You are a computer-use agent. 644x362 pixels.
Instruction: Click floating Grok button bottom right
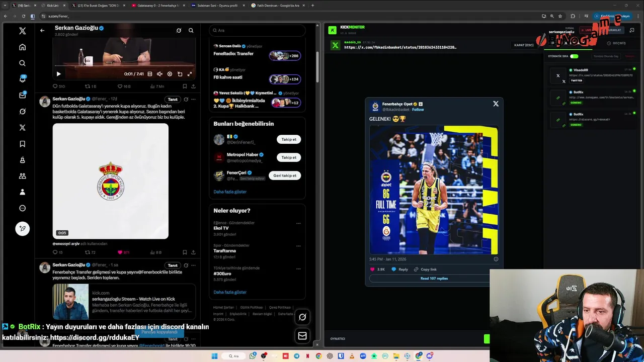[302, 317]
